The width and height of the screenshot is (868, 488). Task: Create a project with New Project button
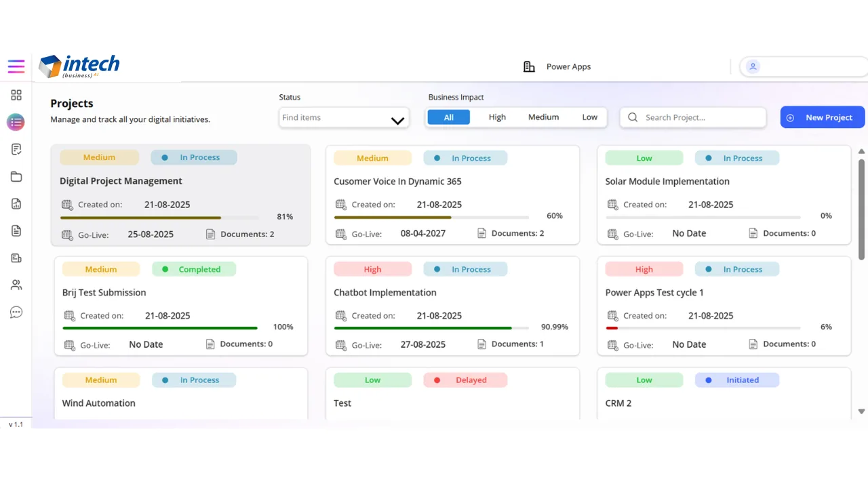click(x=823, y=117)
